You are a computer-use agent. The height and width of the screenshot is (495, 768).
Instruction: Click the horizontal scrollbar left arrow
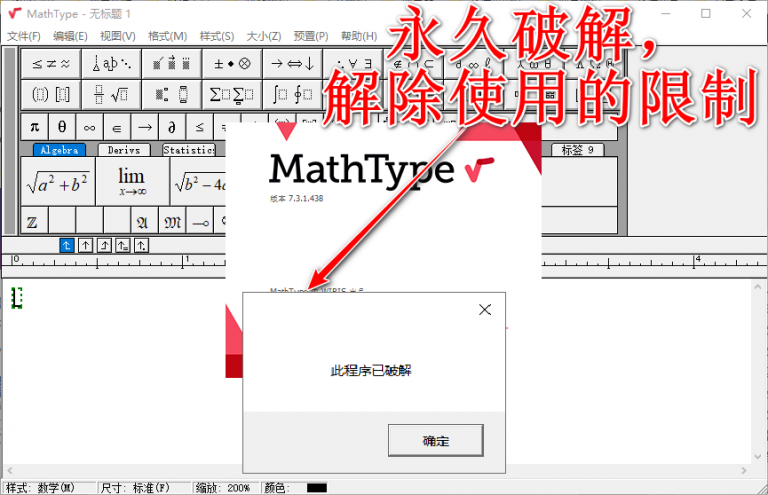point(9,470)
